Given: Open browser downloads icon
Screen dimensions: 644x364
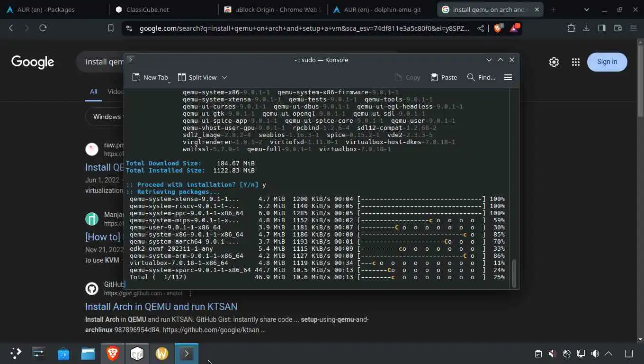Looking at the screenshot, I should pos(586,28).
